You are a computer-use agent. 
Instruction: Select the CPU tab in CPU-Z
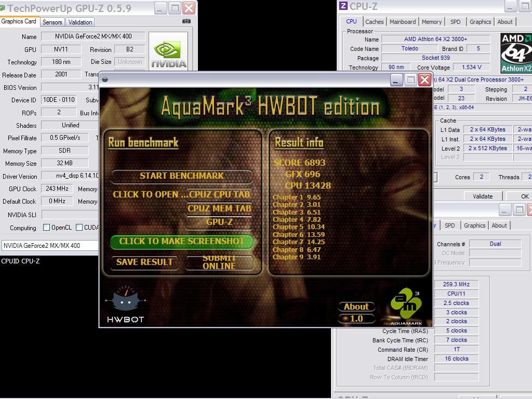tap(351, 21)
